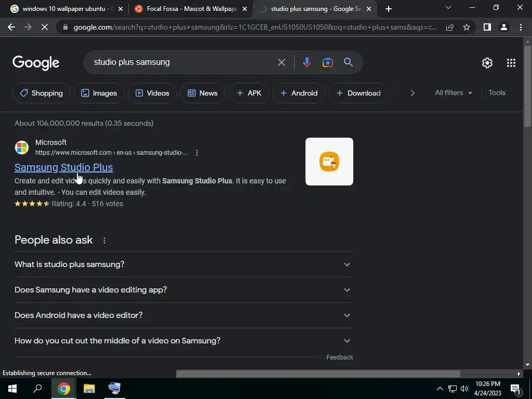
Task: Click the microsoft.com result URL
Action: [111, 153]
